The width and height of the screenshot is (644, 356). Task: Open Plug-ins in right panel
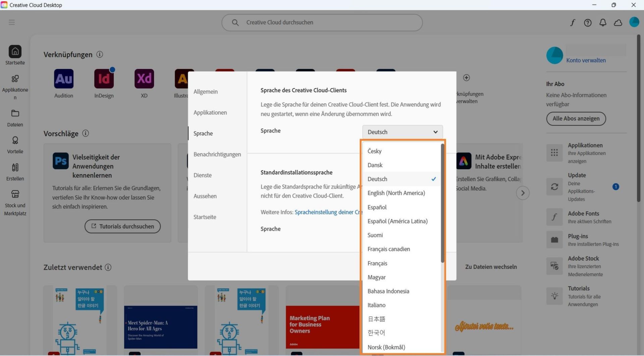(583, 240)
